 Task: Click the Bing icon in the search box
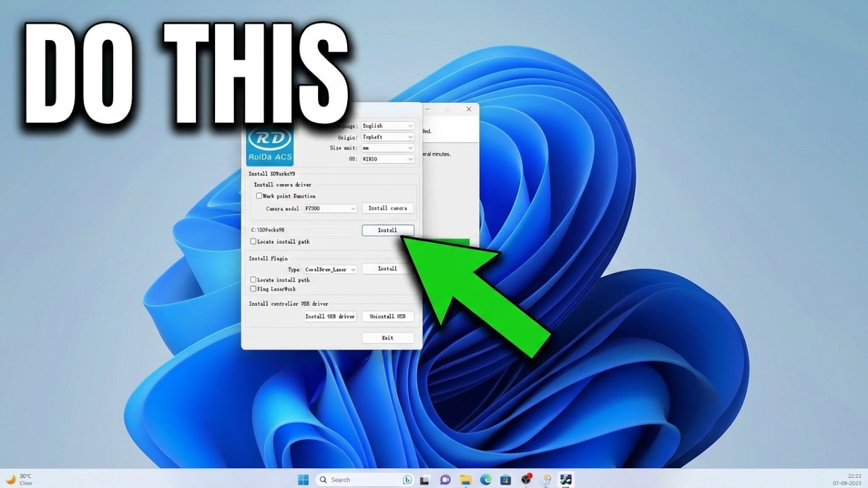click(x=408, y=479)
